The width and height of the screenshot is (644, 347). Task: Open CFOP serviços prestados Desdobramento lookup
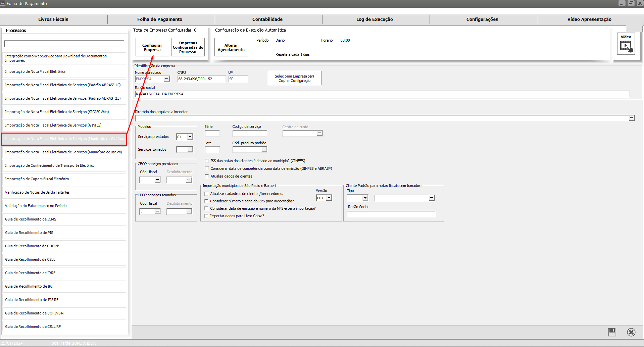pyautogui.click(x=189, y=180)
